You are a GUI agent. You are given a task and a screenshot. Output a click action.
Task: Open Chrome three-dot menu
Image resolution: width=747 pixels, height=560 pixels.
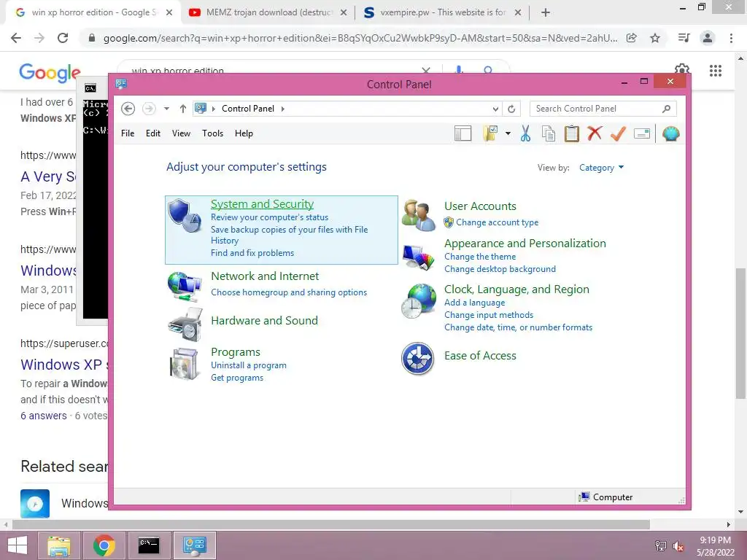pyautogui.click(x=731, y=38)
